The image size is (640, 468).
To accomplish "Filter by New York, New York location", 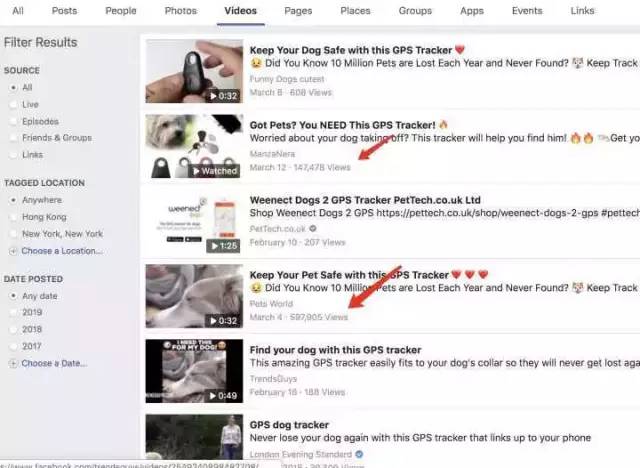I will 13,234.
